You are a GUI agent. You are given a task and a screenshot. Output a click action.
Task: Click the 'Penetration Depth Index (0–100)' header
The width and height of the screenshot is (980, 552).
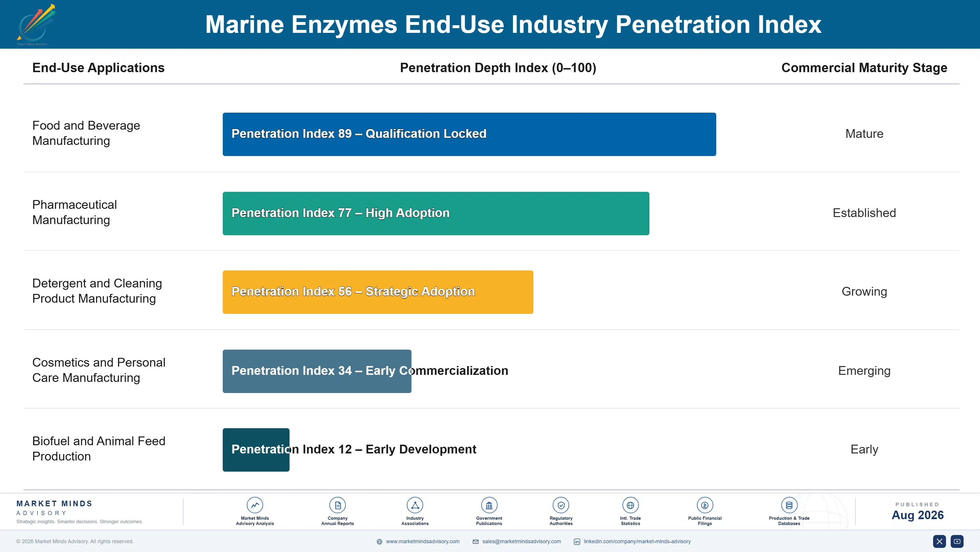(498, 68)
